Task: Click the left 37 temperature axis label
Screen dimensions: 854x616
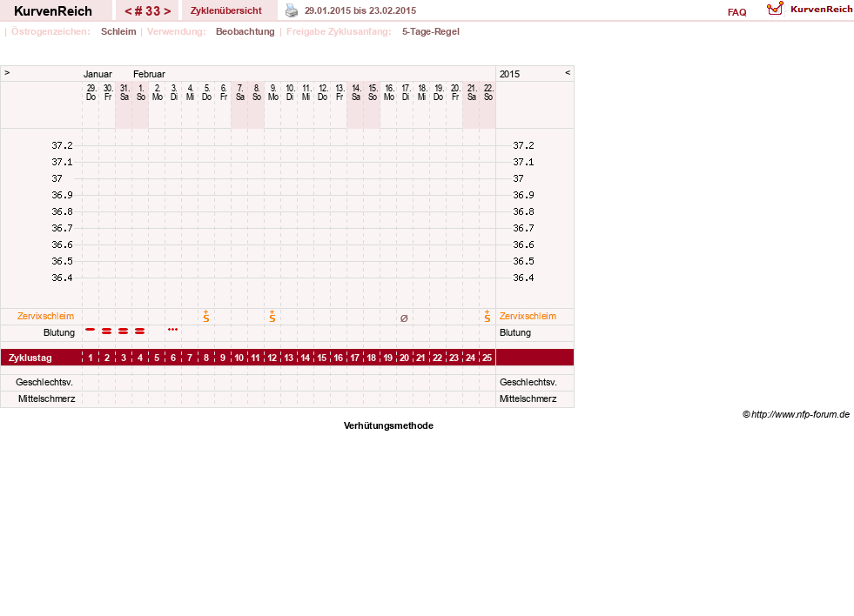Action: coord(57,178)
